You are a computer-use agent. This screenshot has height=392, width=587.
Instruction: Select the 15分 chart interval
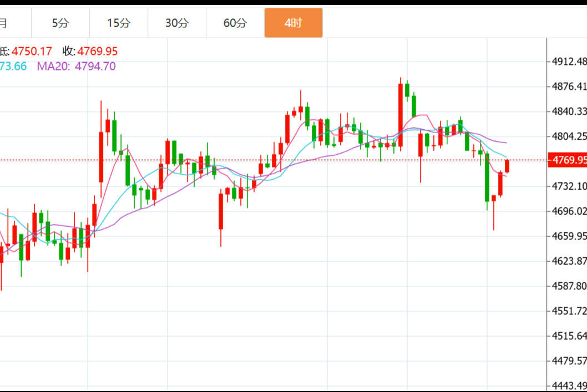[x=119, y=23]
